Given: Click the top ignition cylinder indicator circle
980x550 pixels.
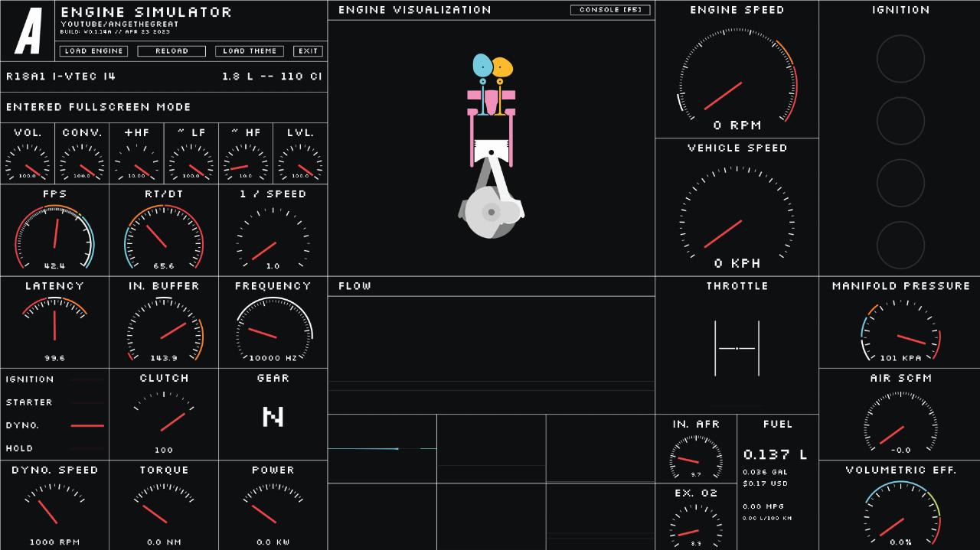Looking at the screenshot, I should pyautogui.click(x=900, y=59).
